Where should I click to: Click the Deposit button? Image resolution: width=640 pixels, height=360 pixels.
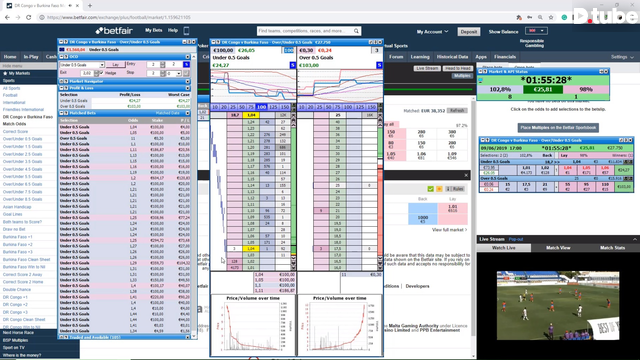[x=469, y=31]
